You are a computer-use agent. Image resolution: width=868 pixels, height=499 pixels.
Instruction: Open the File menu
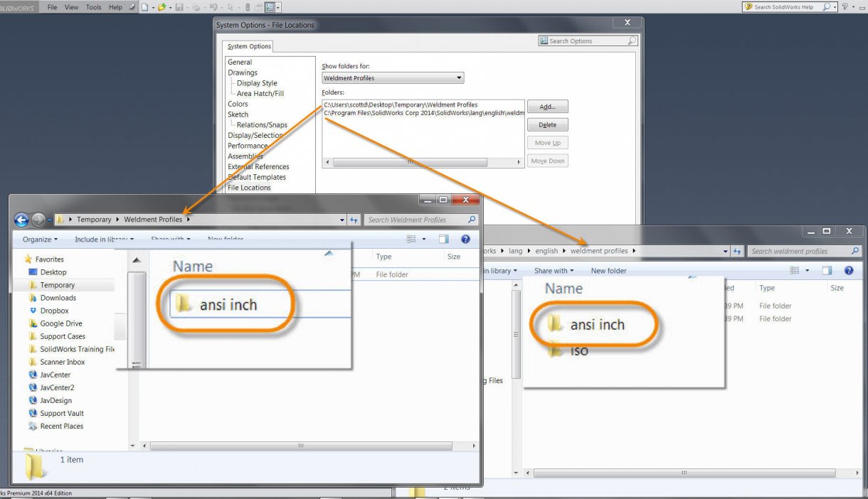(52, 7)
